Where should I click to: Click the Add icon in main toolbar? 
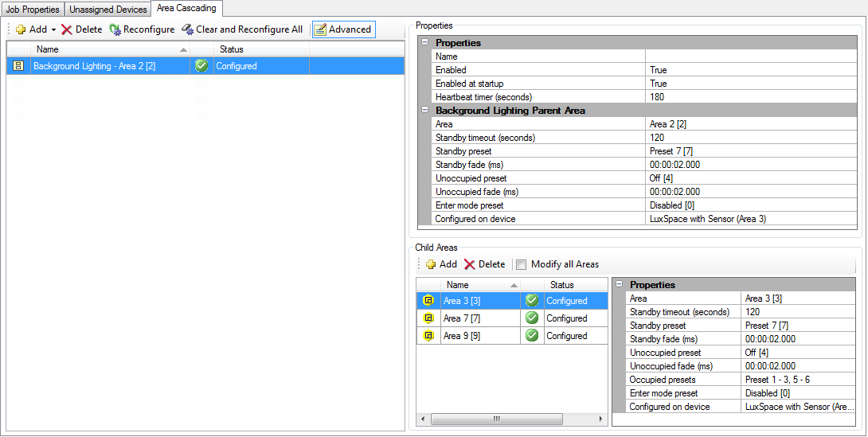click(20, 29)
